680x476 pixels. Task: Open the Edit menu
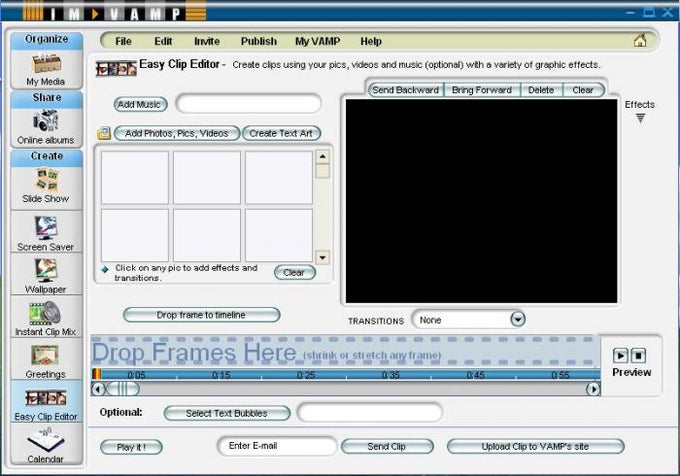coord(163,41)
